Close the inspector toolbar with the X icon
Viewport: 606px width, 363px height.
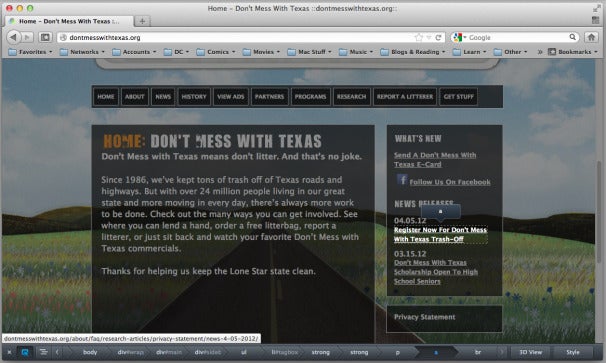point(9,352)
